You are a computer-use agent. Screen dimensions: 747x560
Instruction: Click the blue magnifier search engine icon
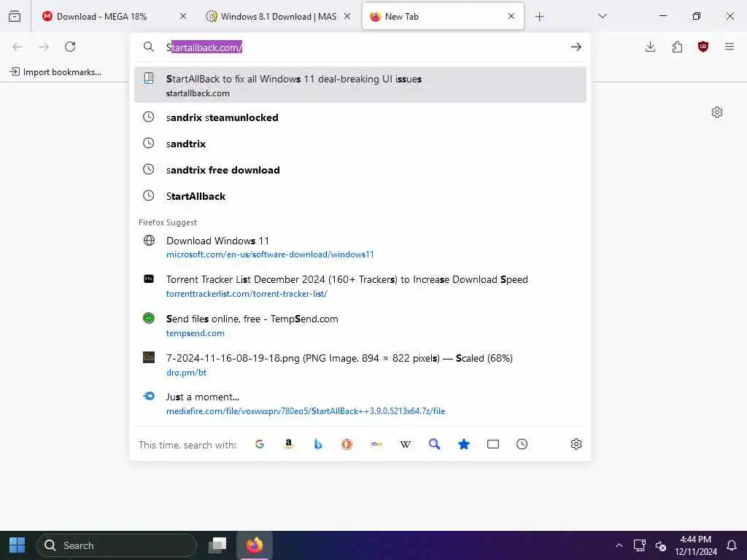[435, 444]
